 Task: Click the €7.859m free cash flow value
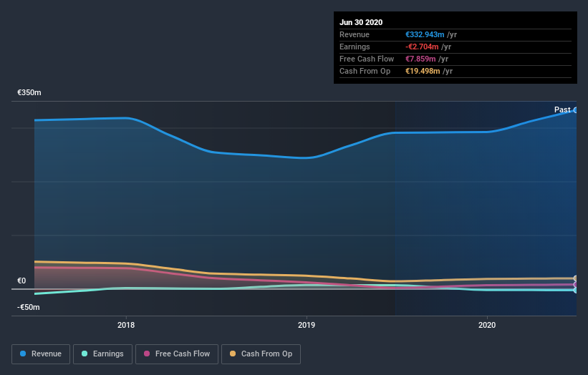[x=420, y=59]
